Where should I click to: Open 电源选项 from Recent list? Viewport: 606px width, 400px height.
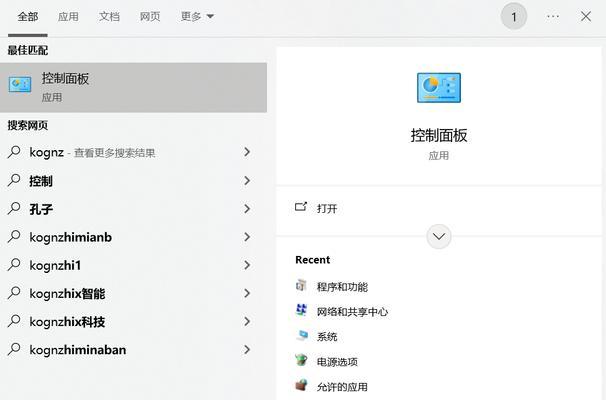pos(337,362)
